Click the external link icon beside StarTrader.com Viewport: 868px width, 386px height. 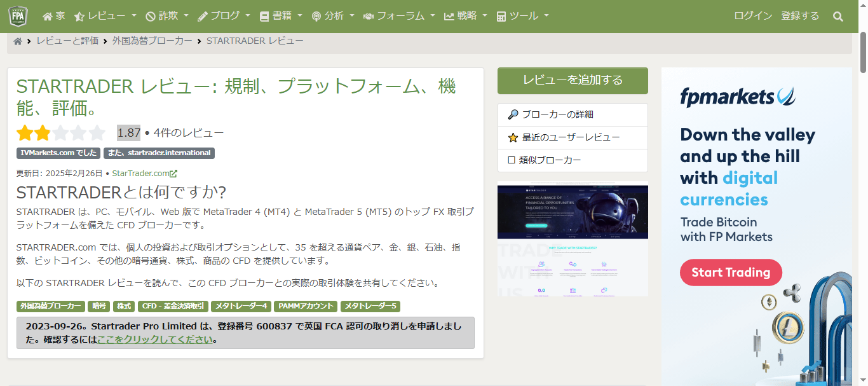point(173,174)
